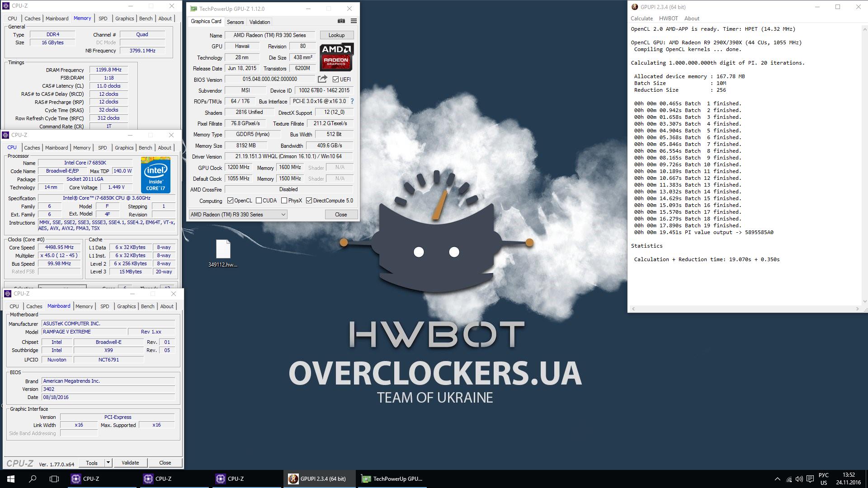The height and width of the screenshot is (488, 868).
Task: Open Graphics tab in top CPU-Z window
Action: pyautogui.click(x=125, y=19)
